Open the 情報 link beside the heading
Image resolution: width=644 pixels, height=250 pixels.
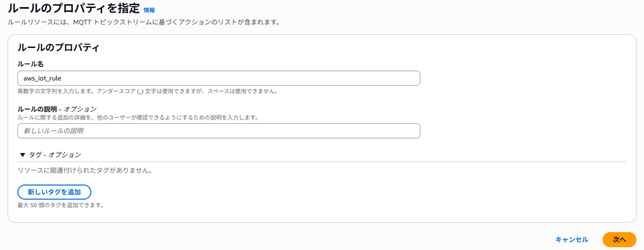149,10
